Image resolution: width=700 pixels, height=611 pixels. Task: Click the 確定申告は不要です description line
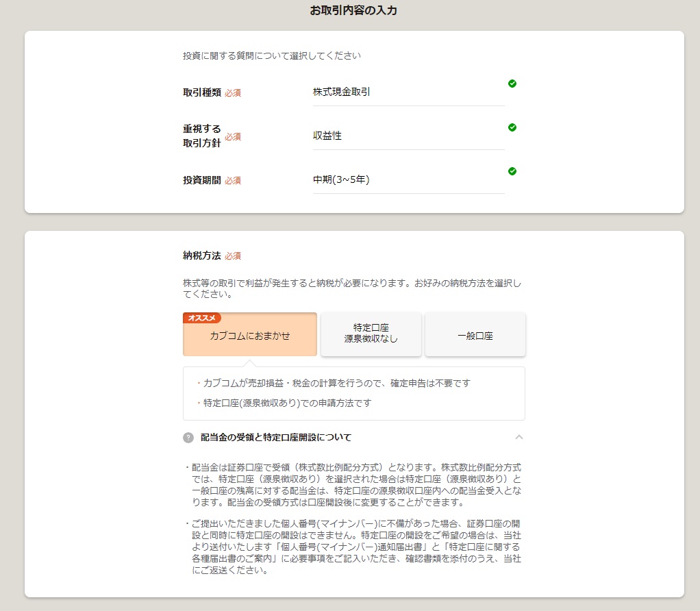click(336, 384)
